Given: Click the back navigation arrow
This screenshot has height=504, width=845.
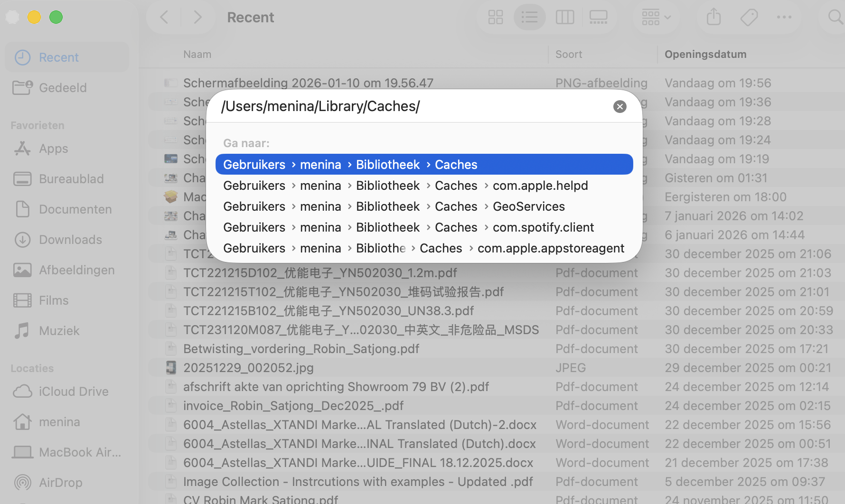Looking at the screenshot, I should pyautogui.click(x=164, y=17).
